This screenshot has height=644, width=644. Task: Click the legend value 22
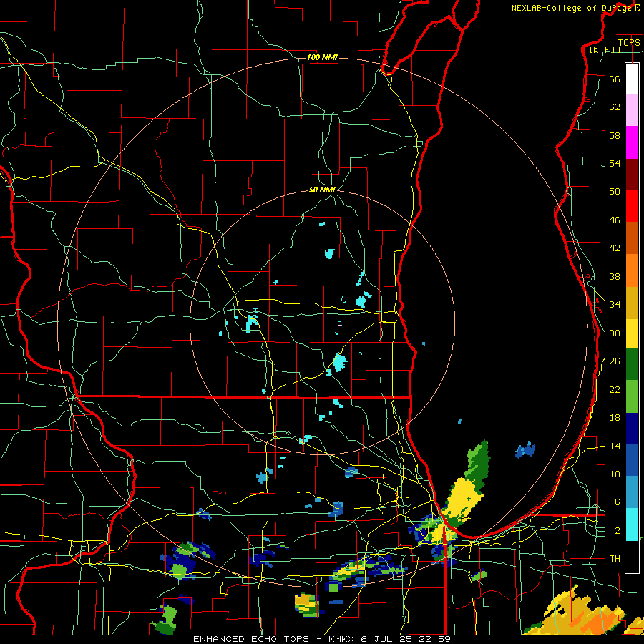615,389
